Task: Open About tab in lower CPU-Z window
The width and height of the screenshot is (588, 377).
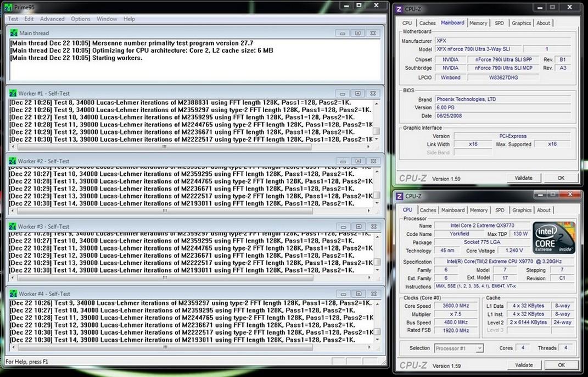Action: pos(544,210)
